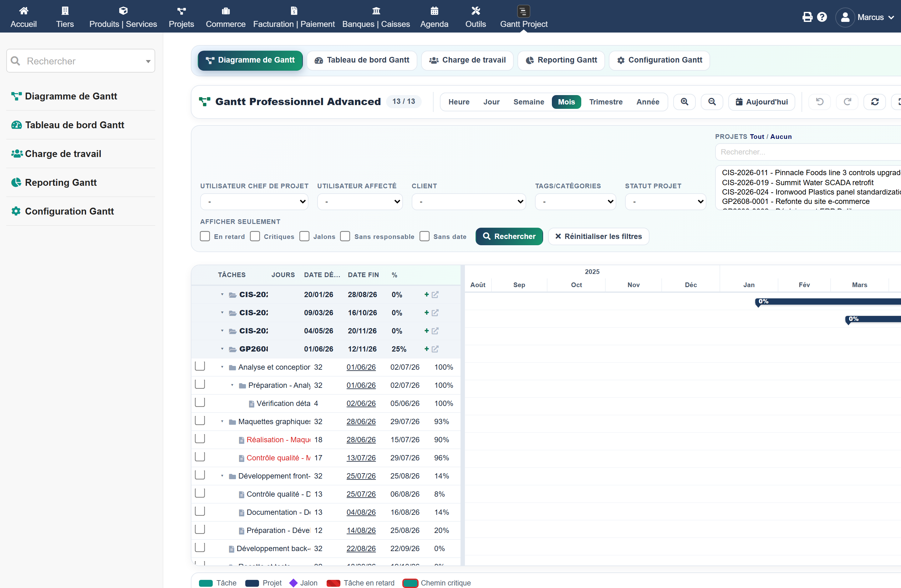Enable the En retard filter checkbox
The image size is (901, 588).
[205, 236]
